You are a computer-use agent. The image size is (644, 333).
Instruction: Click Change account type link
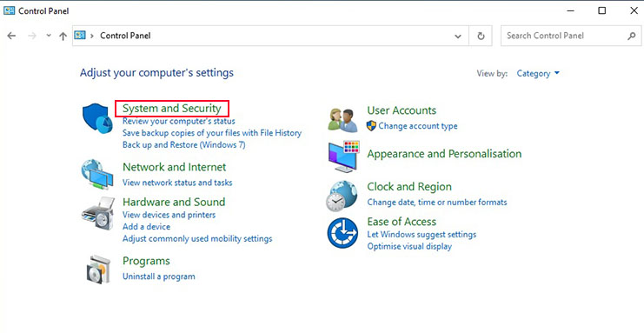[x=418, y=126]
